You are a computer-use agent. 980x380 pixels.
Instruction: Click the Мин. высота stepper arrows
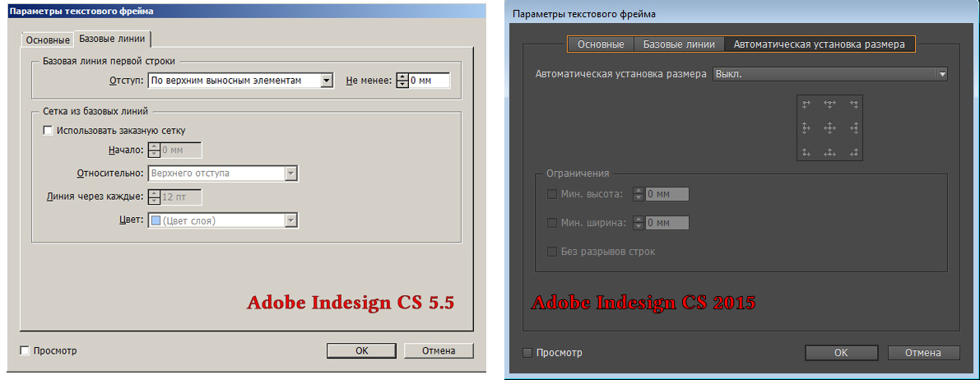[x=639, y=194]
